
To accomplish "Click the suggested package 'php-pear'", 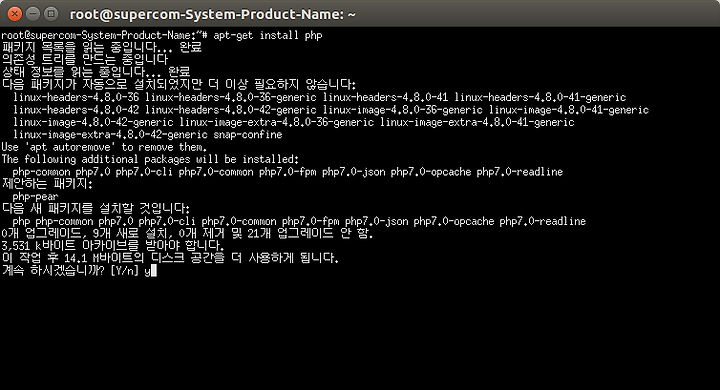I will click(35, 197).
